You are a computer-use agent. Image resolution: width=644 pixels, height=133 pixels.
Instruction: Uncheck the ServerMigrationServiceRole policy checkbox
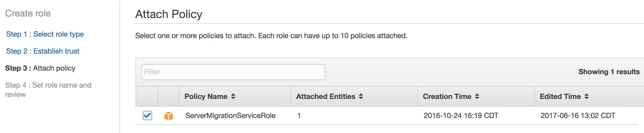point(147,115)
